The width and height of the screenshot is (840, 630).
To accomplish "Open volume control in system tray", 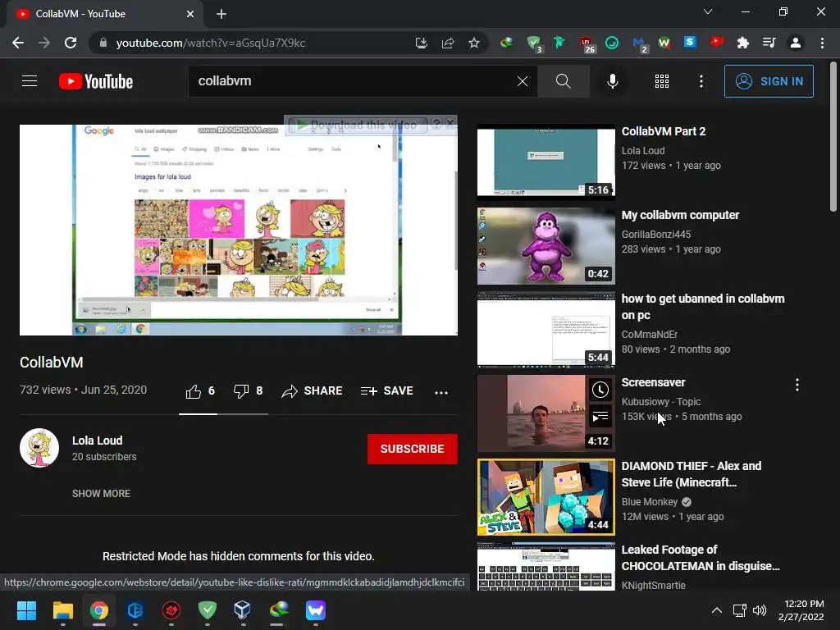I will tap(759, 610).
